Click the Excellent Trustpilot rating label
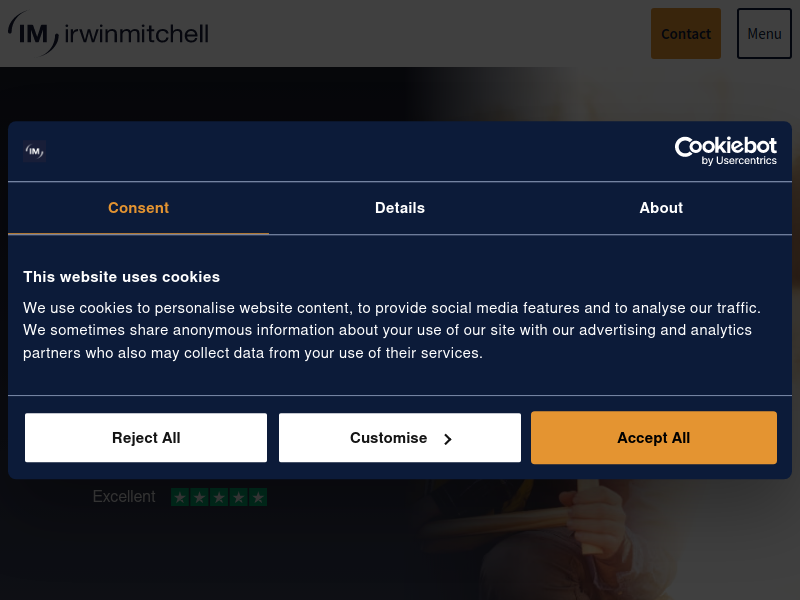This screenshot has height=600, width=800. (124, 497)
